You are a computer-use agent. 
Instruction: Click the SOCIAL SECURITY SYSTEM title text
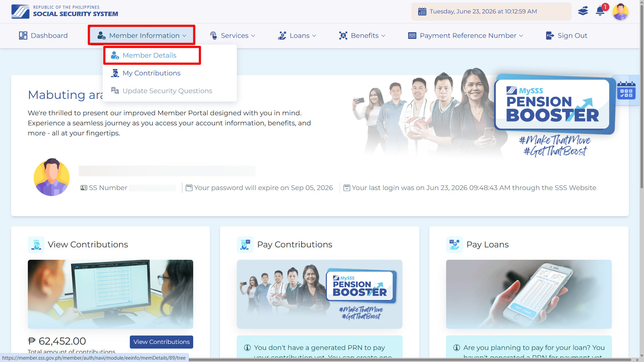75,14
